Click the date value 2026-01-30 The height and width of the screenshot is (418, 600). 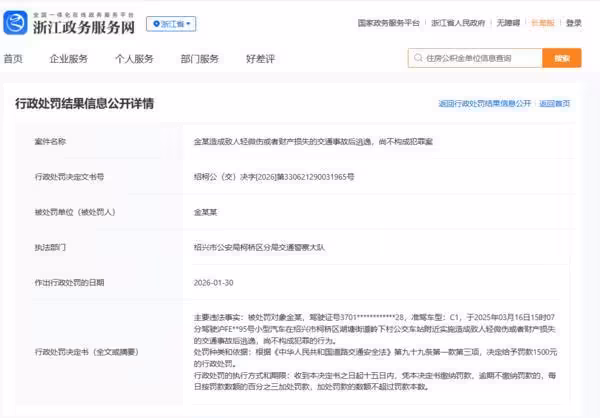coord(214,283)
